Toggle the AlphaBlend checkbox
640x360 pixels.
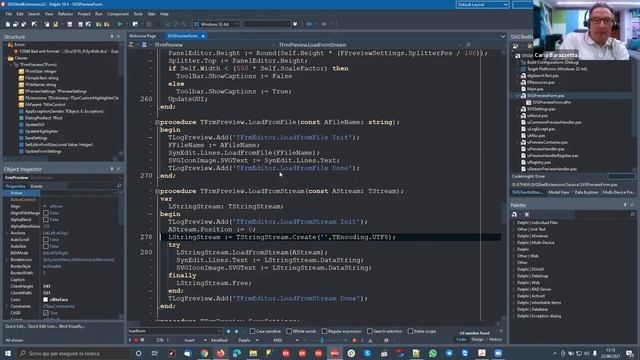click(46, 220)
